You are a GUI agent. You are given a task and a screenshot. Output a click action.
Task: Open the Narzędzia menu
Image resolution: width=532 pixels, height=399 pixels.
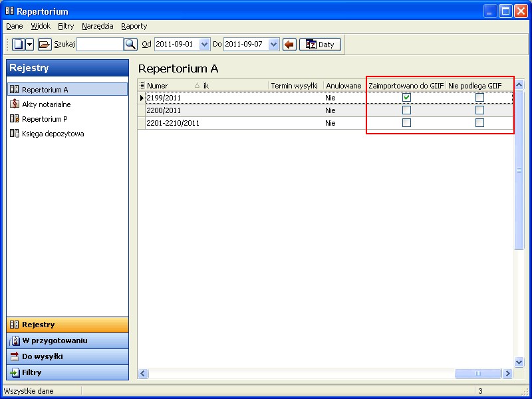point(97,26)
